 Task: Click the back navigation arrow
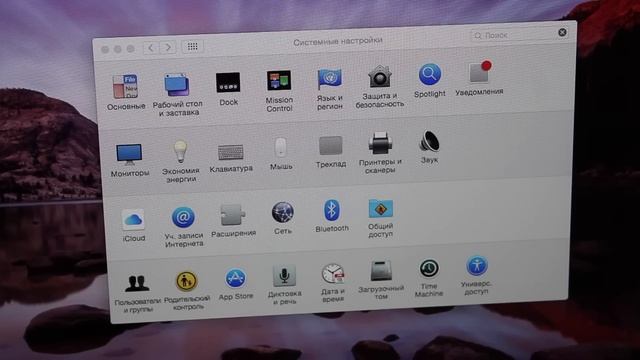coord(151,48)
